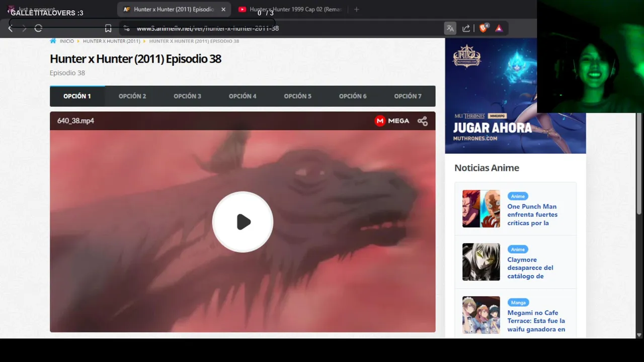Image resolution: width=644 pixels, height=362 pixels.
Task: Click the browser forward arrow
Action: pos(24,28)
